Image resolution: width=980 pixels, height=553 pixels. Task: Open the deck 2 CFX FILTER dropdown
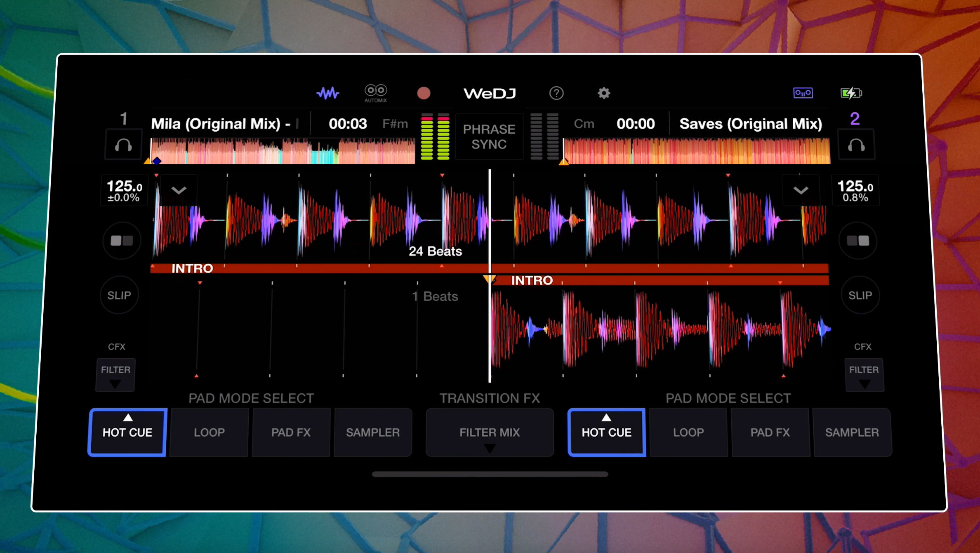[864, 375]
